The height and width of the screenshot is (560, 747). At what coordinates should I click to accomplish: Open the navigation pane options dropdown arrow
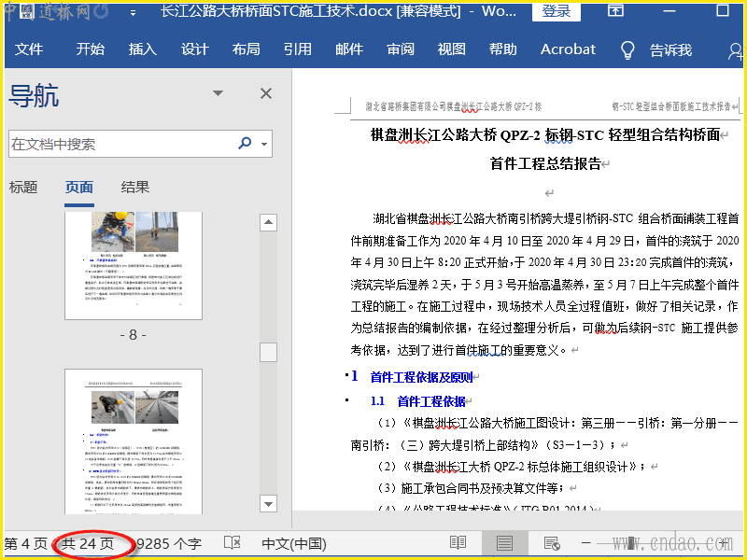(218, 93)
